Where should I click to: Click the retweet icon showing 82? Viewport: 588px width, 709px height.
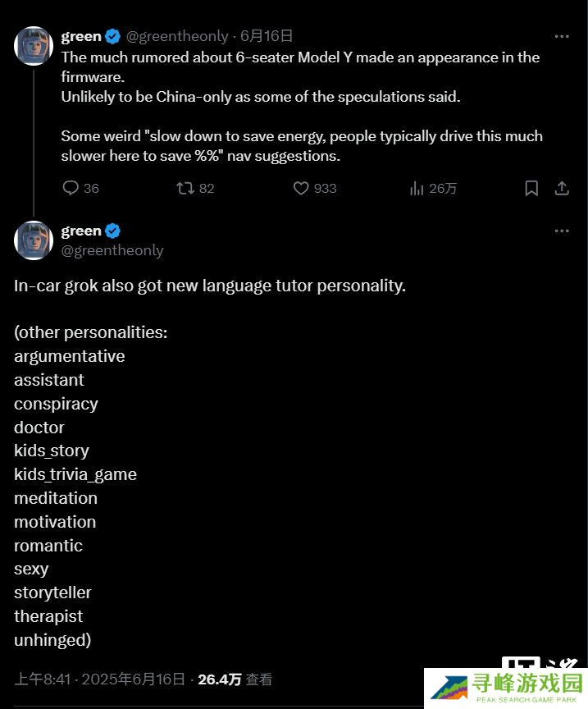(186, 188)
